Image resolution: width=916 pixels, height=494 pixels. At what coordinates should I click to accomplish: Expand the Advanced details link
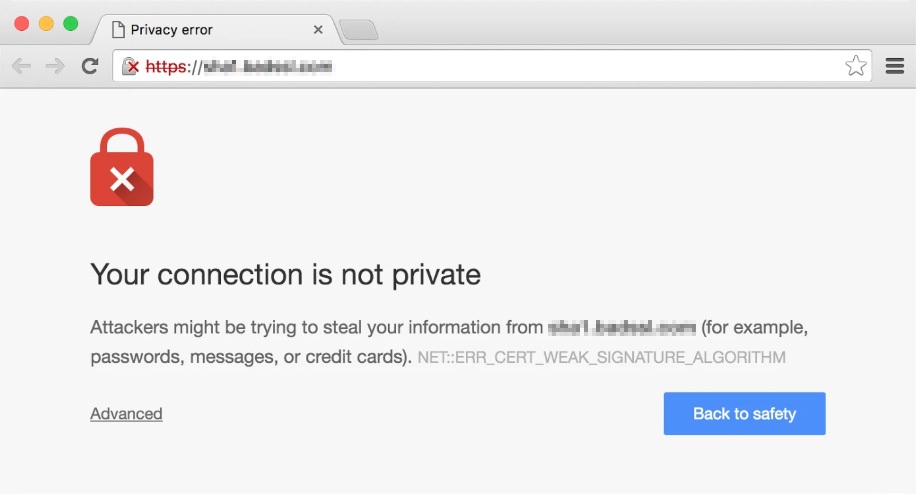[126, 413]
